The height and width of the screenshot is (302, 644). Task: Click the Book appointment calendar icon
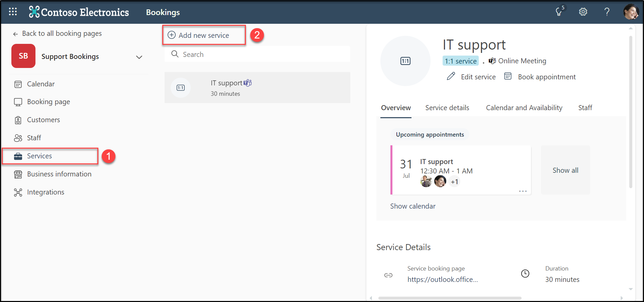tap(508, 77)
